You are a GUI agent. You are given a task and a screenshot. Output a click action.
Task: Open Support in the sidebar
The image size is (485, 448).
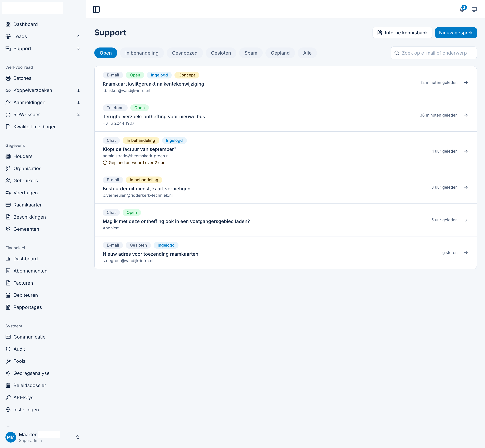coord(43,49)
